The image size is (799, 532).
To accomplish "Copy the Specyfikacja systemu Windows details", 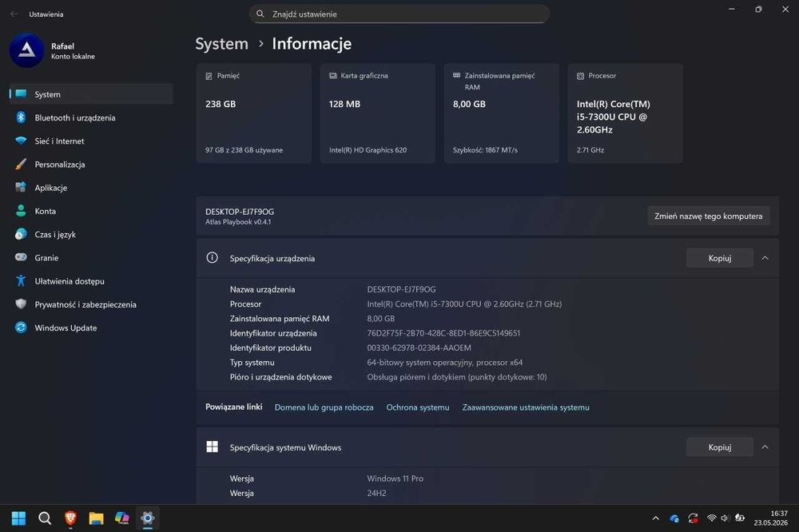I will [x=720, y=447].
